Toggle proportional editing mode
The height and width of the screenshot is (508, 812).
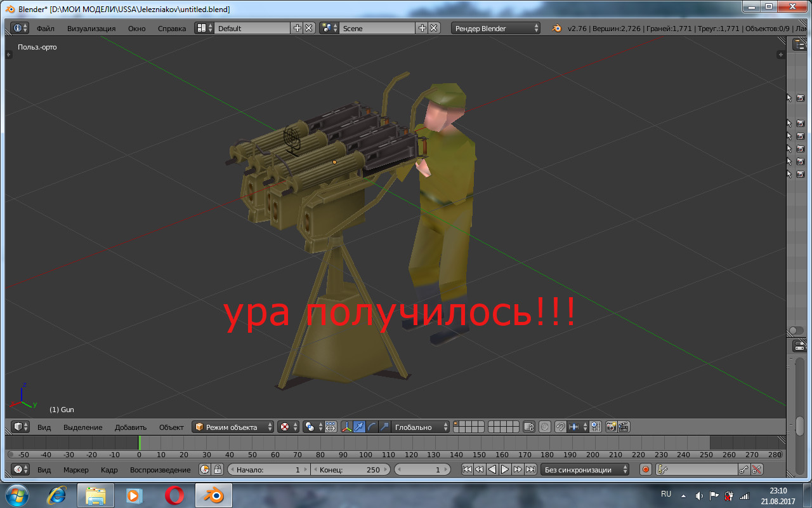pos(545,427)
